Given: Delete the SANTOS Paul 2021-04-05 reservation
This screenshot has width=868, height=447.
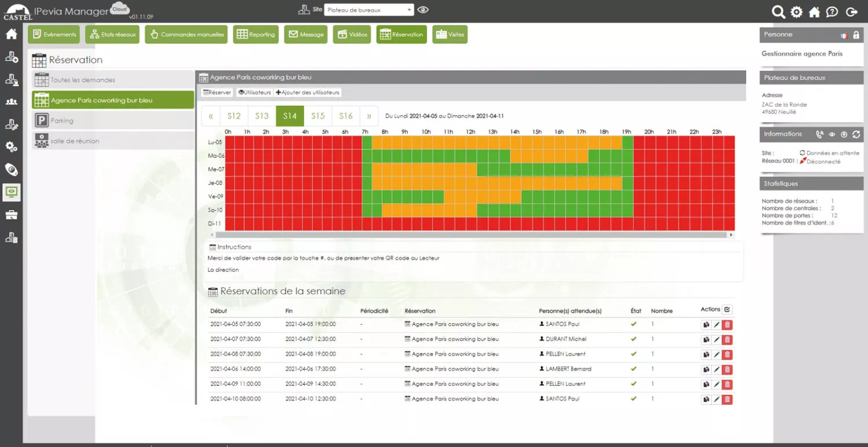Looking at the screenshot, I should [x=727, y=325].
